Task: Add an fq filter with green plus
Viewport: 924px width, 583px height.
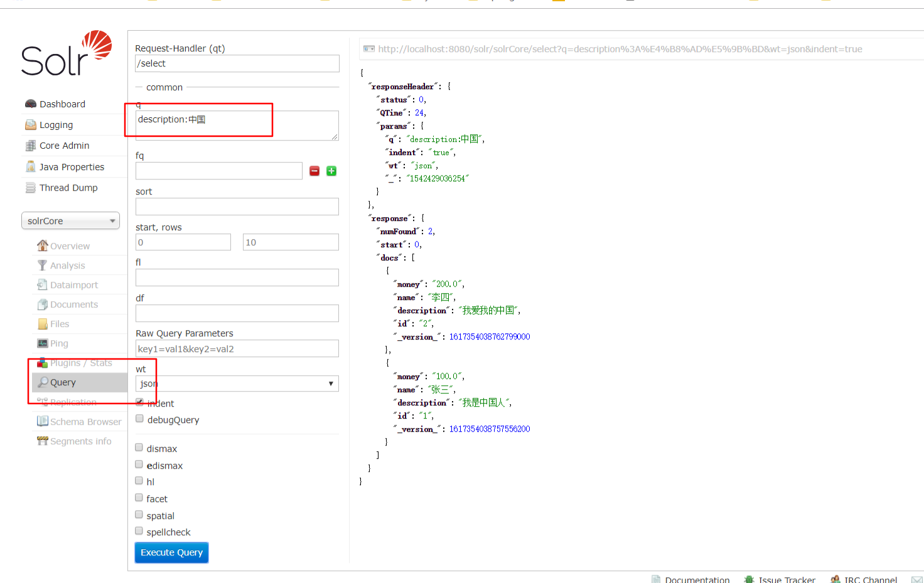Action: (x=331, y=171)
